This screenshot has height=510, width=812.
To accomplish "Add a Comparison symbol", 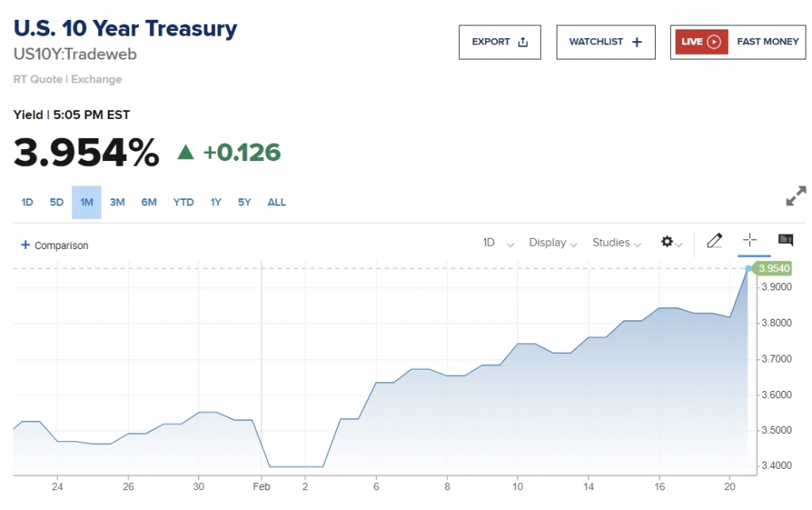I will point(54,245).
